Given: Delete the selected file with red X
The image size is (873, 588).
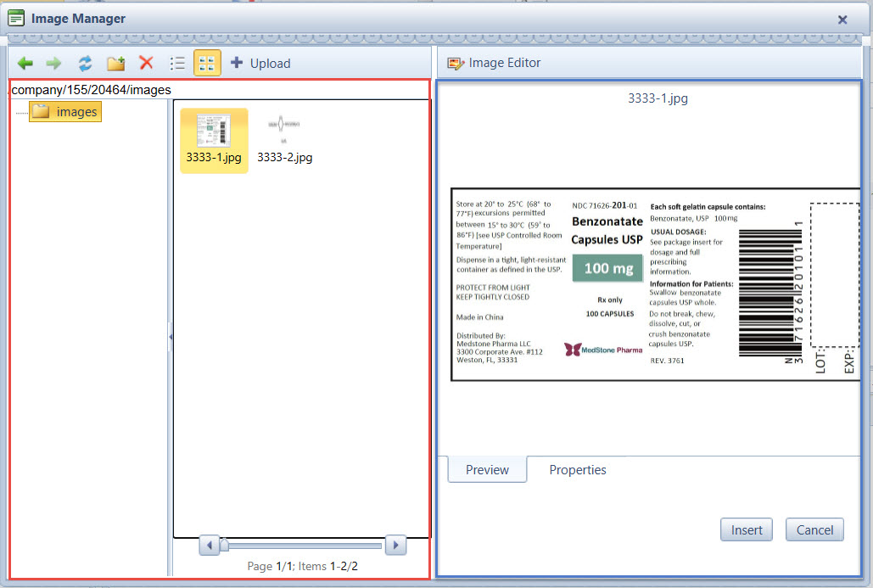Looking at the screenshot, I should tap(146, 63).
